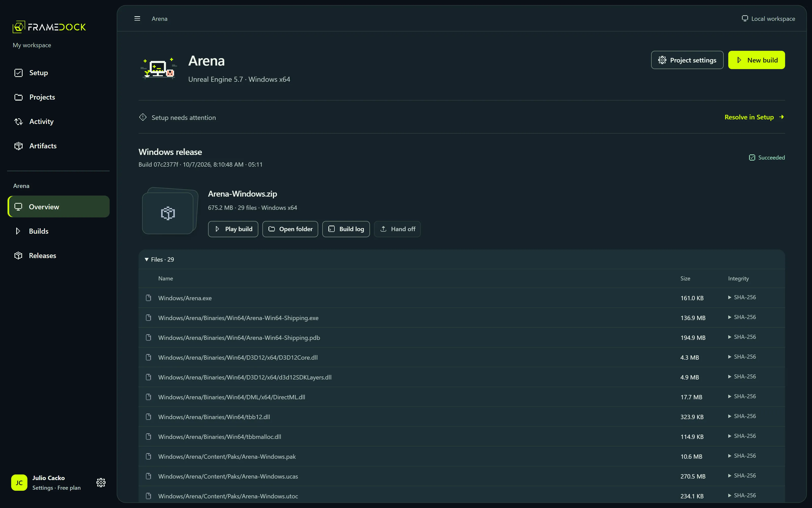This screenshot has height=508, width=812.
Task: Click the Julio Cacko account name
Action: point(48,478)
